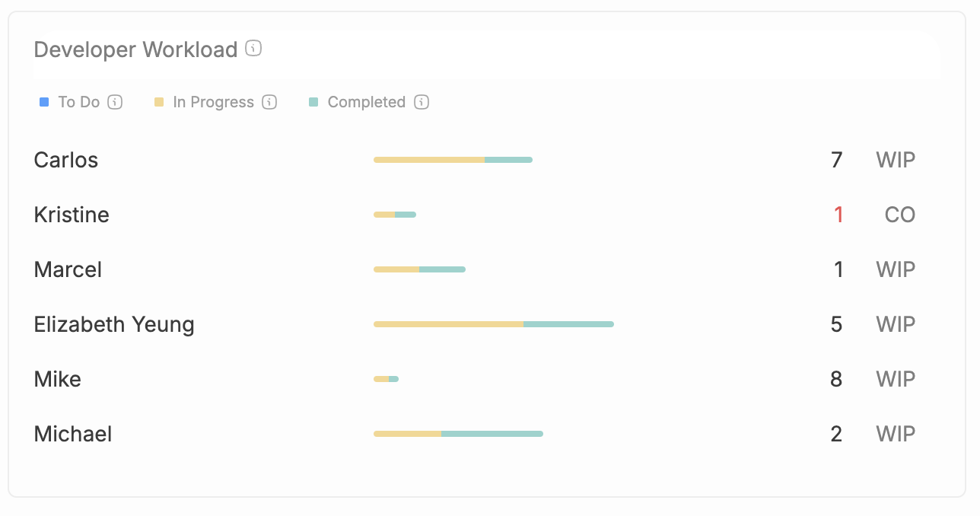Click the Completed info icon
The height and width of the screenshot is (516, 980).
click(422, 102)
